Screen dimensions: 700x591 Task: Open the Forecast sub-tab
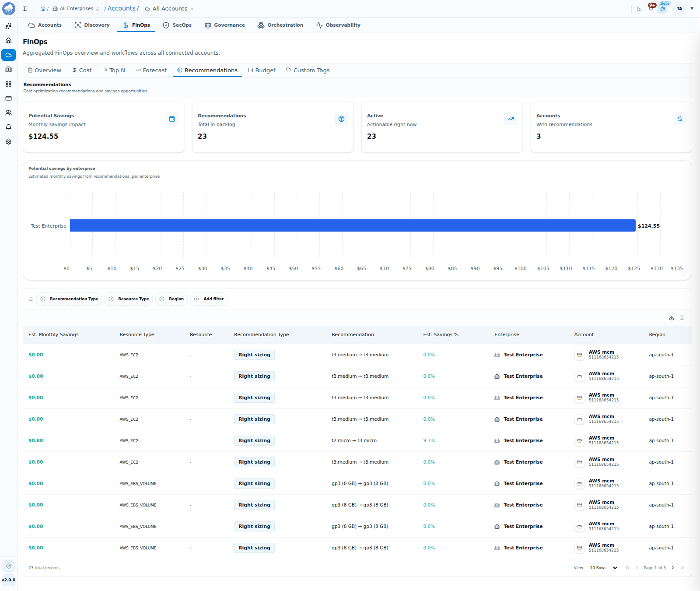(x=151, y=70)
